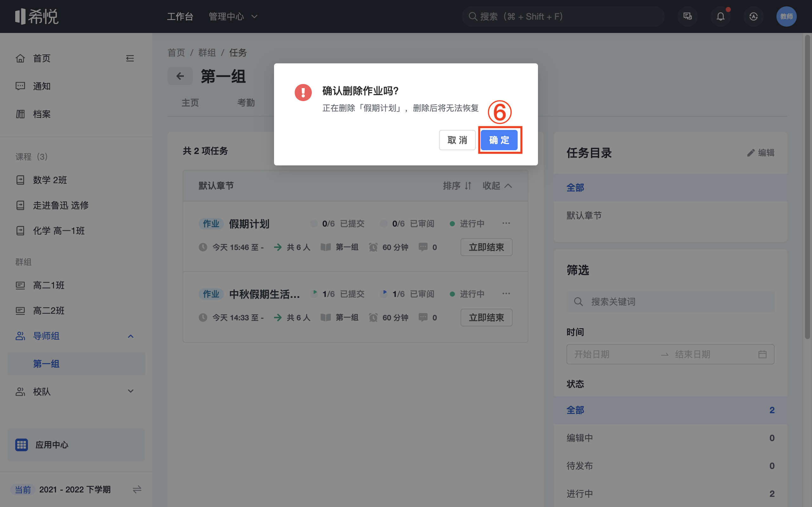Click the semester switch icon at bottom

137,490
